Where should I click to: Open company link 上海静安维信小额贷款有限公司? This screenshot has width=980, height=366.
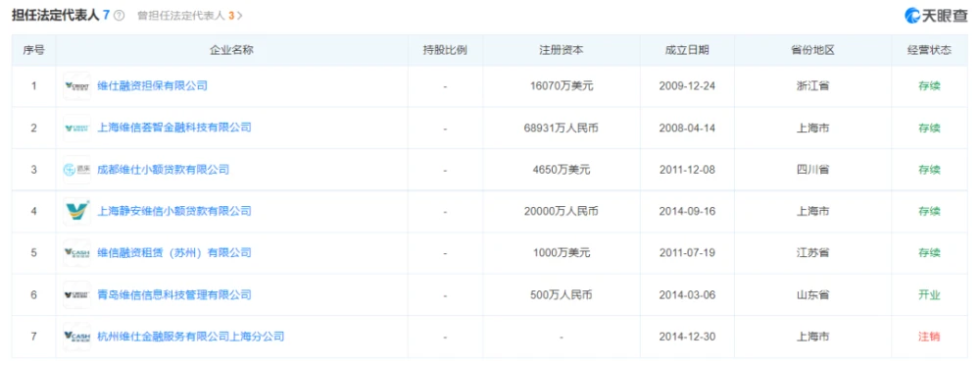coord(174,212)
